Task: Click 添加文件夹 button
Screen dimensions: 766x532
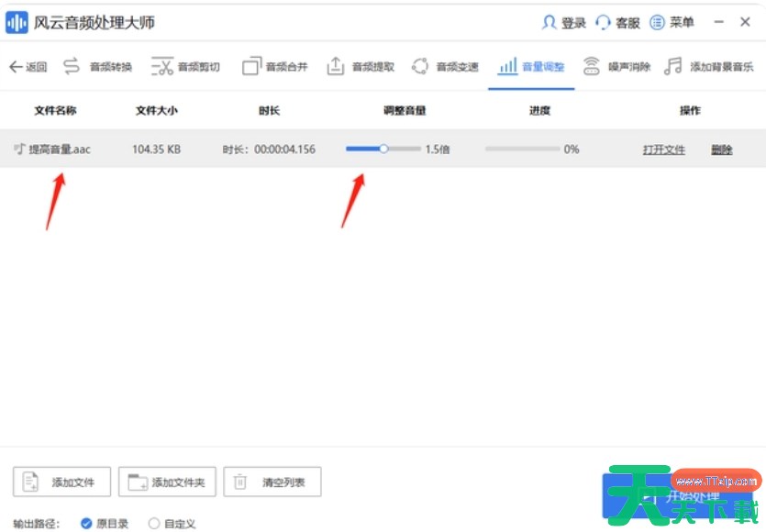Action: [167, 482]
